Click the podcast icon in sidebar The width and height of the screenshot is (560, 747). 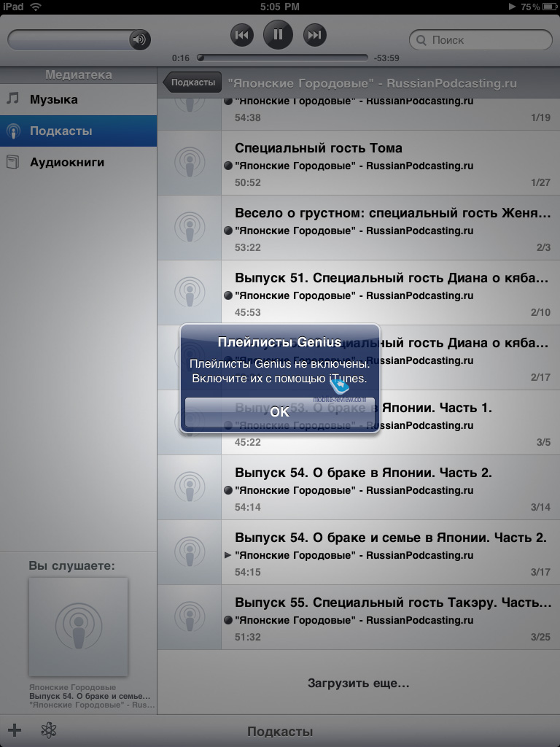(13, 131)
